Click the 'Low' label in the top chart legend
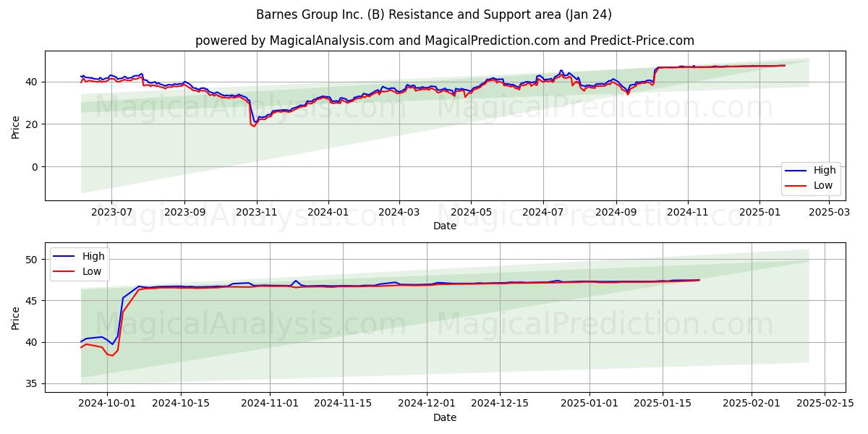The width and height of the screenshot is (868, 434). point(822,185)
